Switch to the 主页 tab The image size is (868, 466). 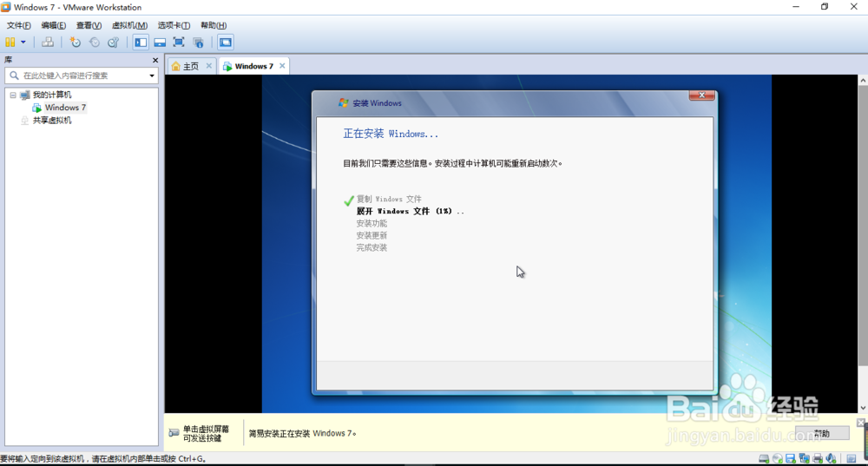tap(190, 66)
